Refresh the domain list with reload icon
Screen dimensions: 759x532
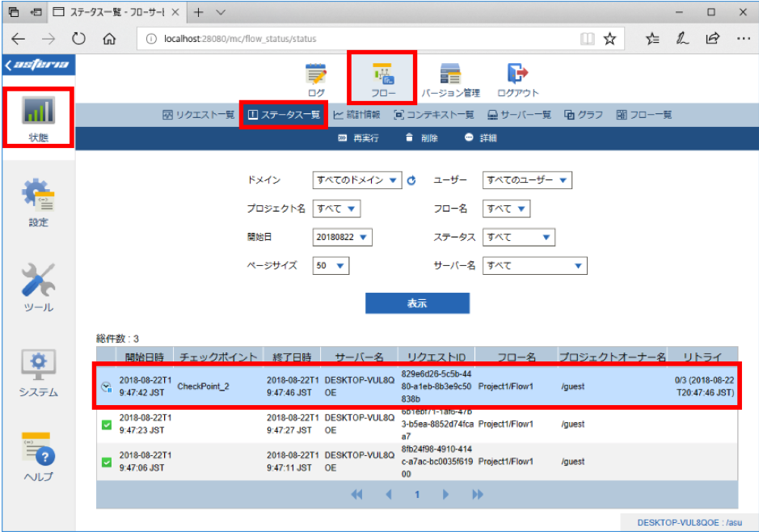(411, 180)
